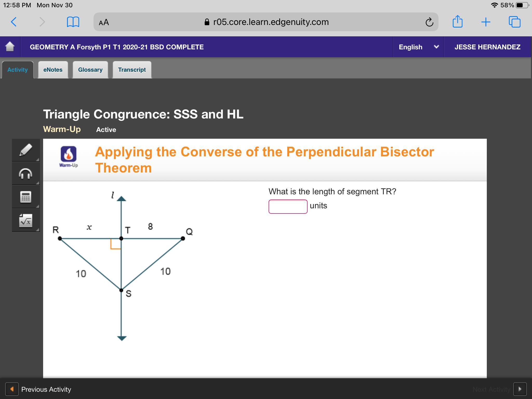Open a new tab with plus icon
This screenshot has height=399, width=532.
click(x=486, y=22)
